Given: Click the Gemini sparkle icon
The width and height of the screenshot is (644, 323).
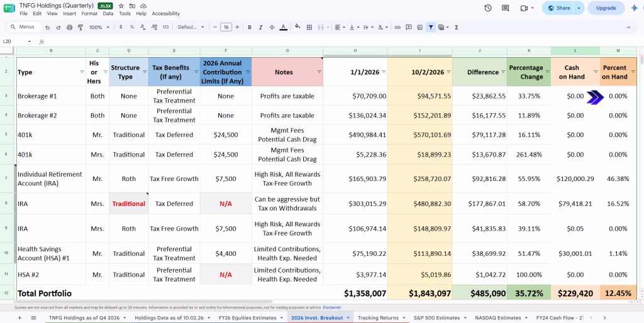Looking at the screenshot, I should coord(634,8).
